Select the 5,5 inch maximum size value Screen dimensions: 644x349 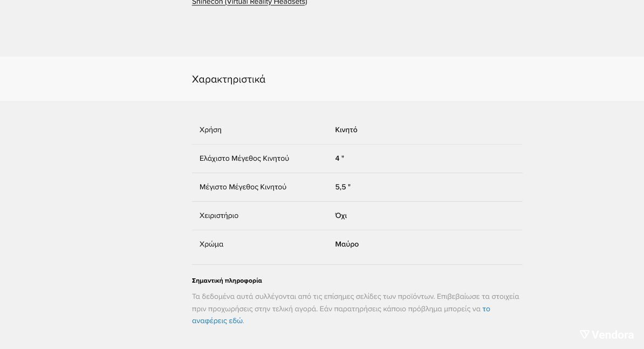tap(343, 187)
